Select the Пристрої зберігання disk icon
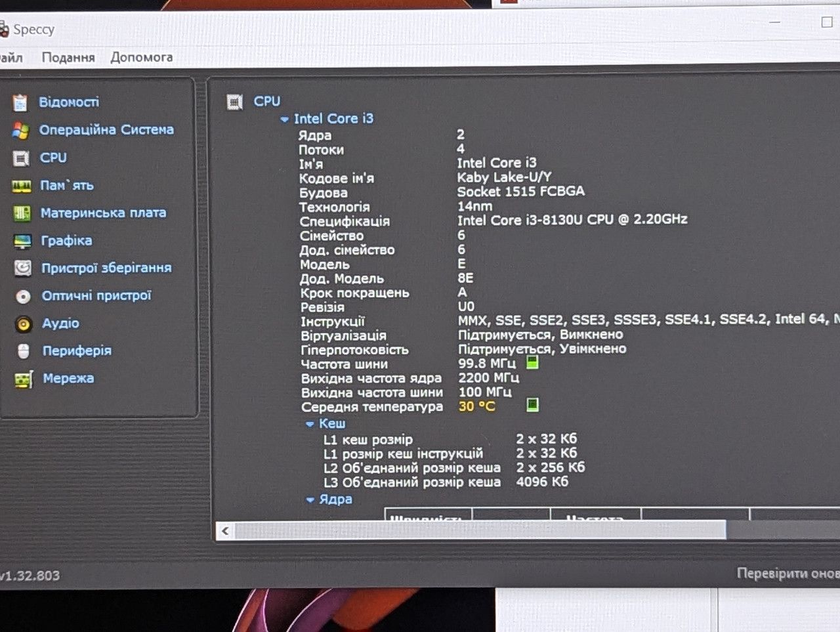The height and width of the screenshot is (632, 840). coord(23,268)
